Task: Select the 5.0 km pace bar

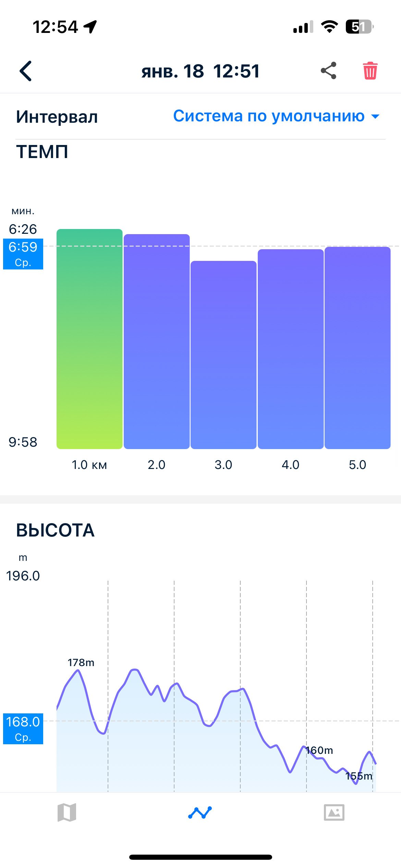Action: click(357, 348)
